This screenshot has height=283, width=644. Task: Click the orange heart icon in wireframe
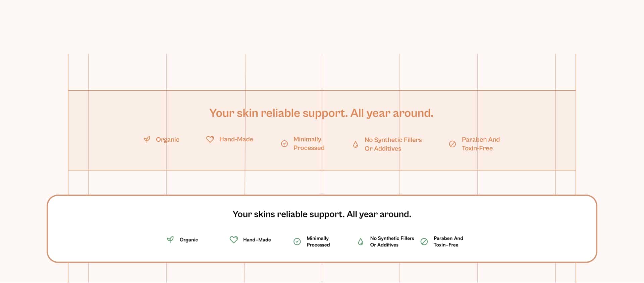pos(210,139)
